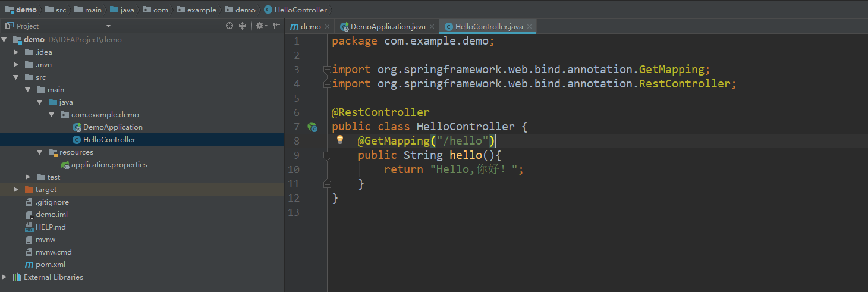Screen dimensions: 868x292
Task: Click the Project panel title label
Action: pyautogui.click(x=27, y=26)
